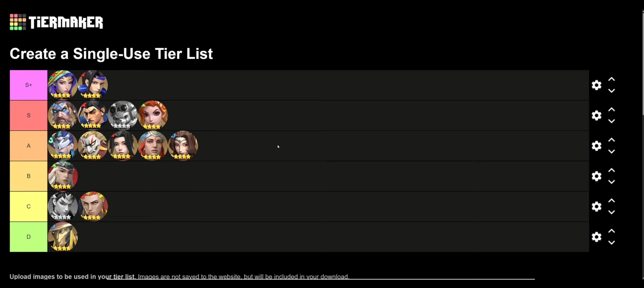Open settings gear for C tier row

[x=597, y=206]
